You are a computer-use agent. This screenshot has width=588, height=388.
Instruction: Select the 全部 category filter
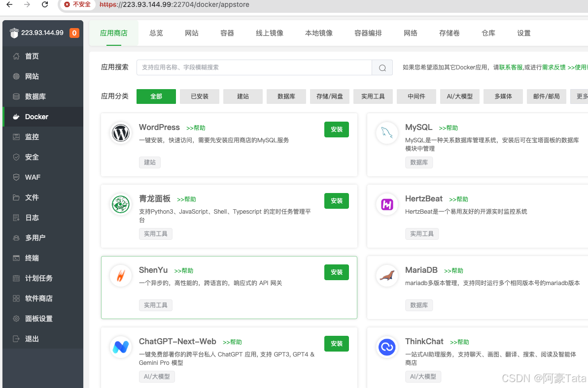156,97
